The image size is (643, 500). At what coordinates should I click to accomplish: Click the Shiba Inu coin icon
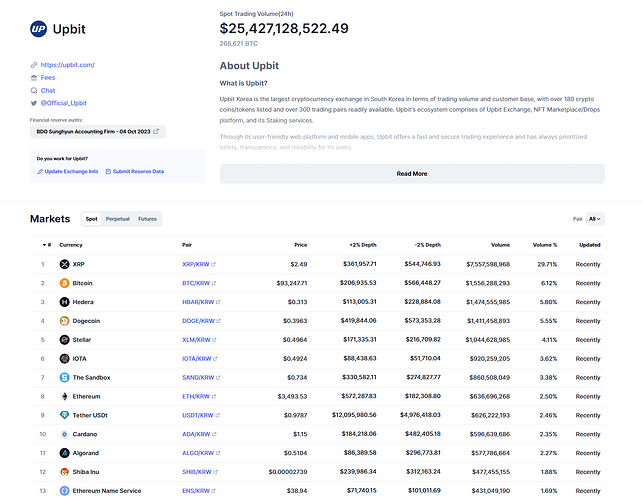[x=64, y=472]
